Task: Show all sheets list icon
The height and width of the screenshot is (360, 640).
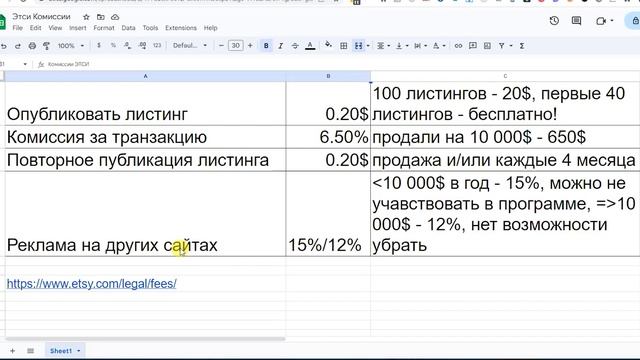Action: (31, 351)
